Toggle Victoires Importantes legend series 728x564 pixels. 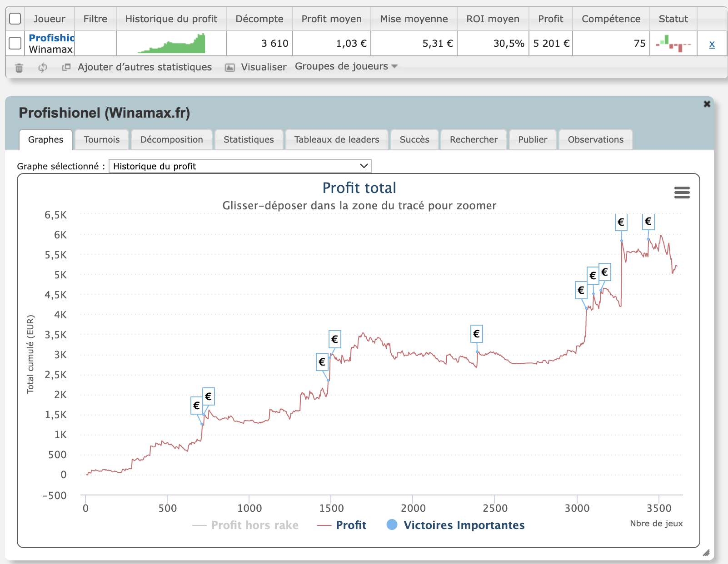[456, 525]
